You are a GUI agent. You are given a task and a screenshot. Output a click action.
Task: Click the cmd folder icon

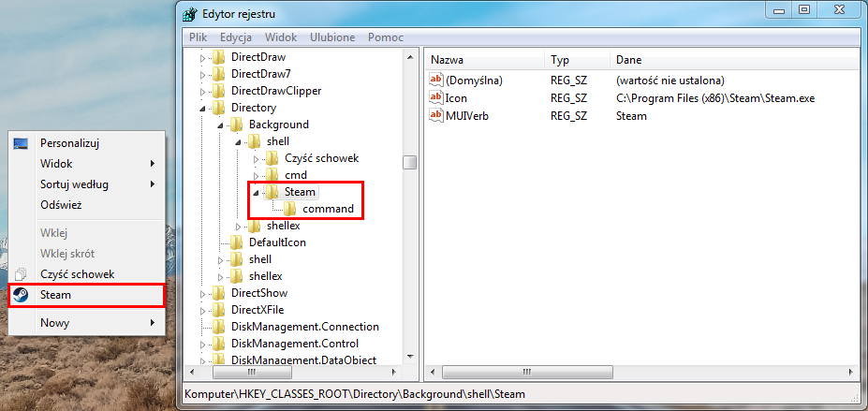click(272, 175)
